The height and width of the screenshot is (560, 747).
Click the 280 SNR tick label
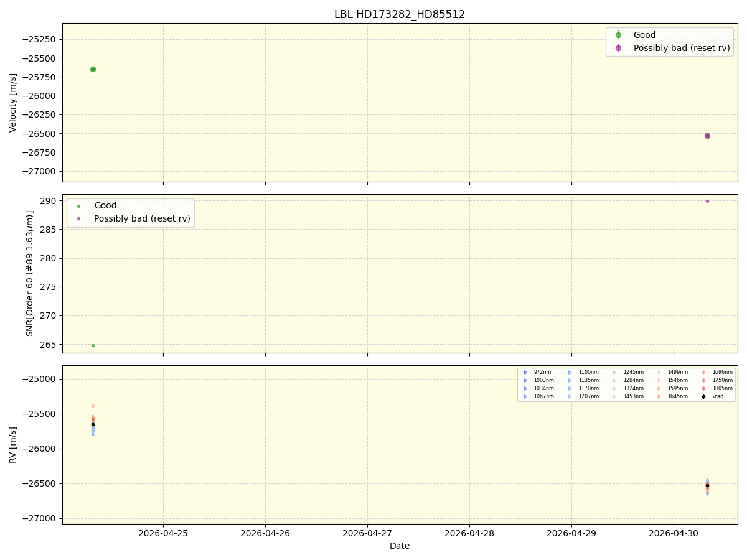pos(49,258)
